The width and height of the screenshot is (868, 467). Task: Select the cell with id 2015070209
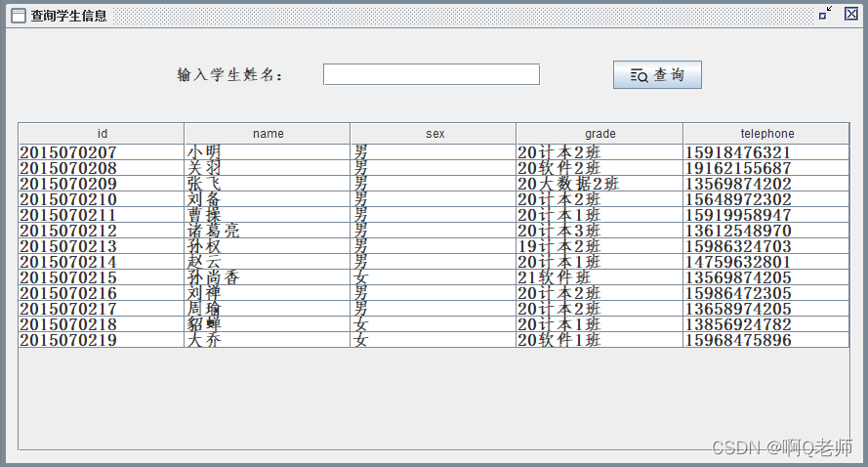point(102,184)
